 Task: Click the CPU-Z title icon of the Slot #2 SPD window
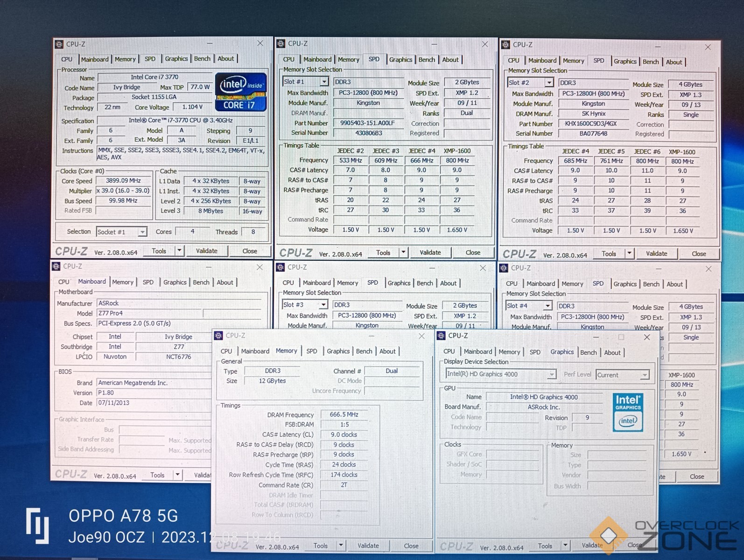(x=506, y=45)
